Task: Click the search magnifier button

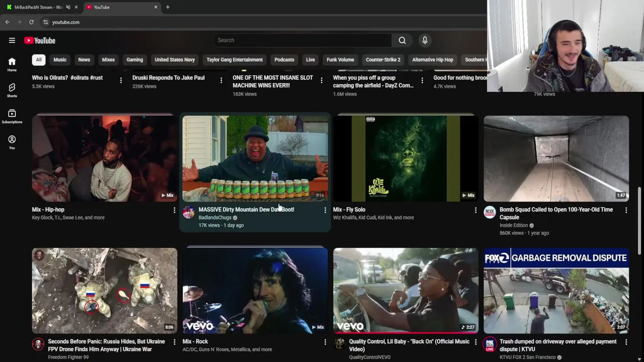Action: pyautogui.click(x=402, y=40)
